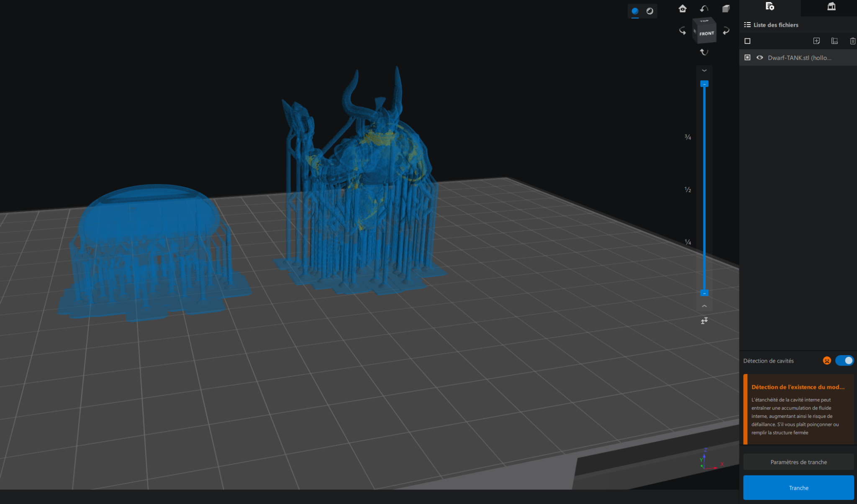Switch to transparent sphere render mode
The height and width of the screenshot is (504, 857).
coord(649,11)
